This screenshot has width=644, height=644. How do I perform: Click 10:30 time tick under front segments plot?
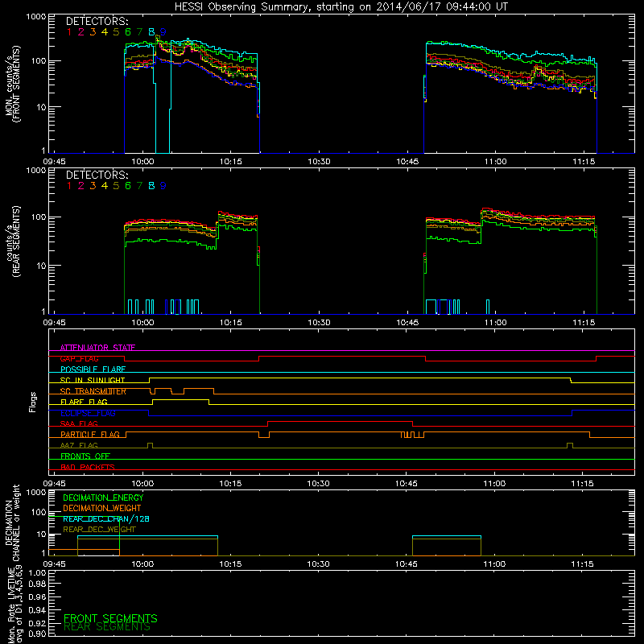[319, 162]
